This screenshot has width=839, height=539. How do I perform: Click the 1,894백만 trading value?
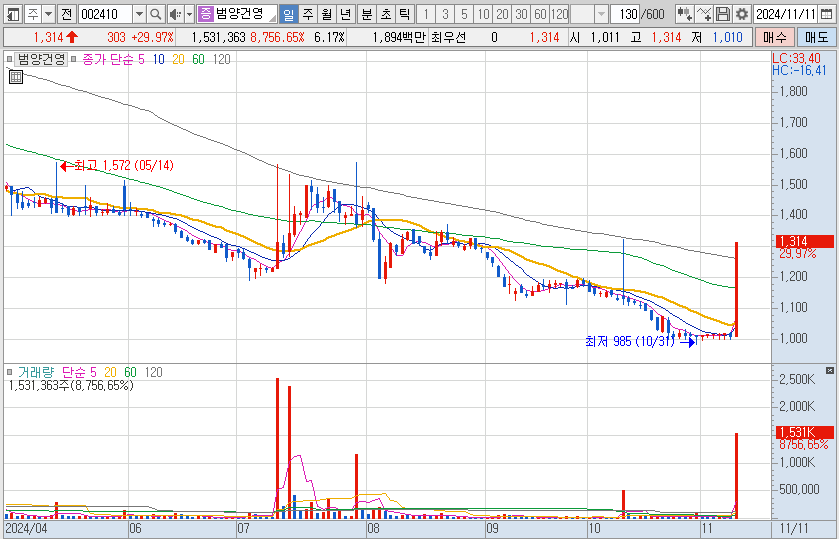tap(399, 37)
